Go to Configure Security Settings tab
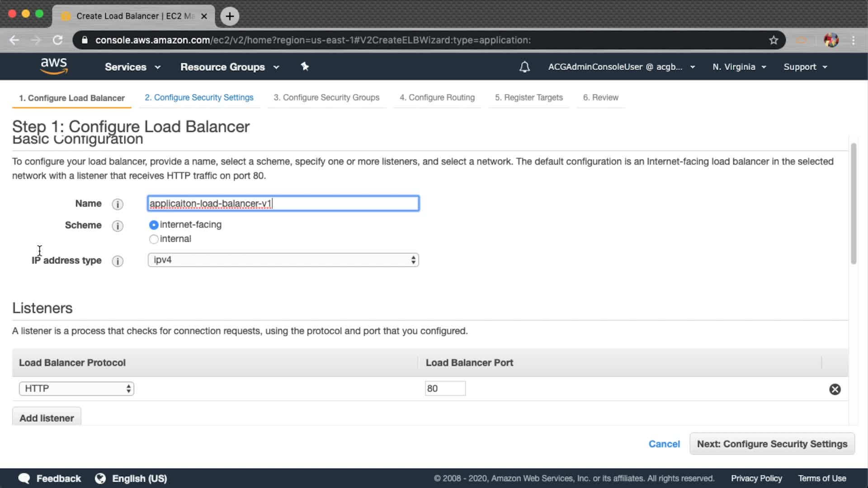The height and width of the screenshot is (488, 868). point(199,98)
